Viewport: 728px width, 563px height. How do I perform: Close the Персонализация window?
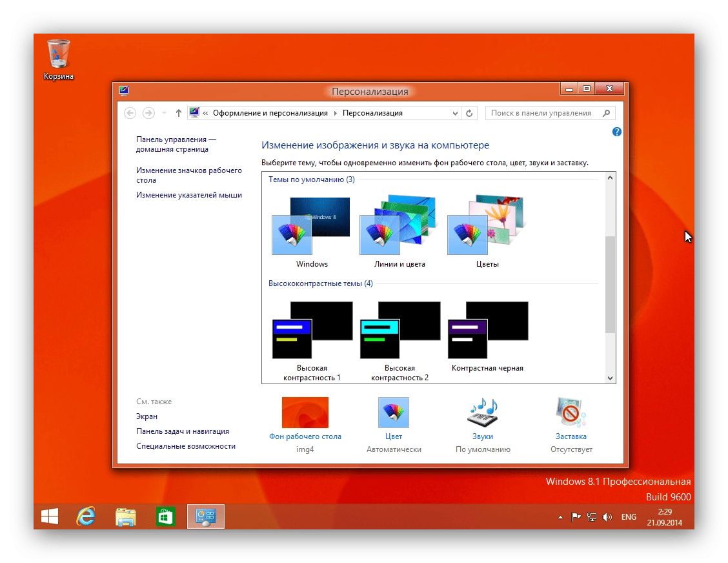pyautogui.click(x=610, y=88)
